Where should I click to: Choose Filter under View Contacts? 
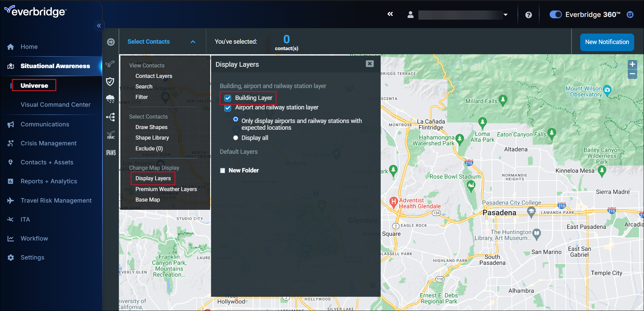point(141,97)
